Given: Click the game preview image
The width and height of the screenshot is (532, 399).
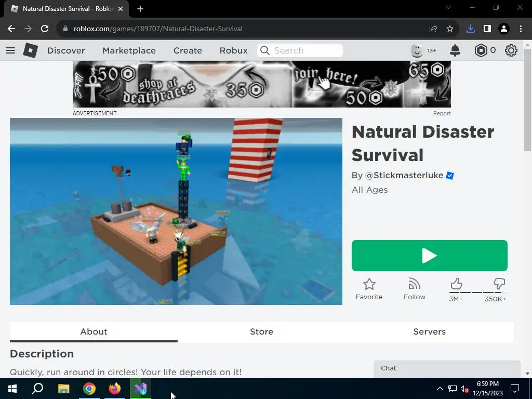Looking at the screenshot, I should [176, 211].
